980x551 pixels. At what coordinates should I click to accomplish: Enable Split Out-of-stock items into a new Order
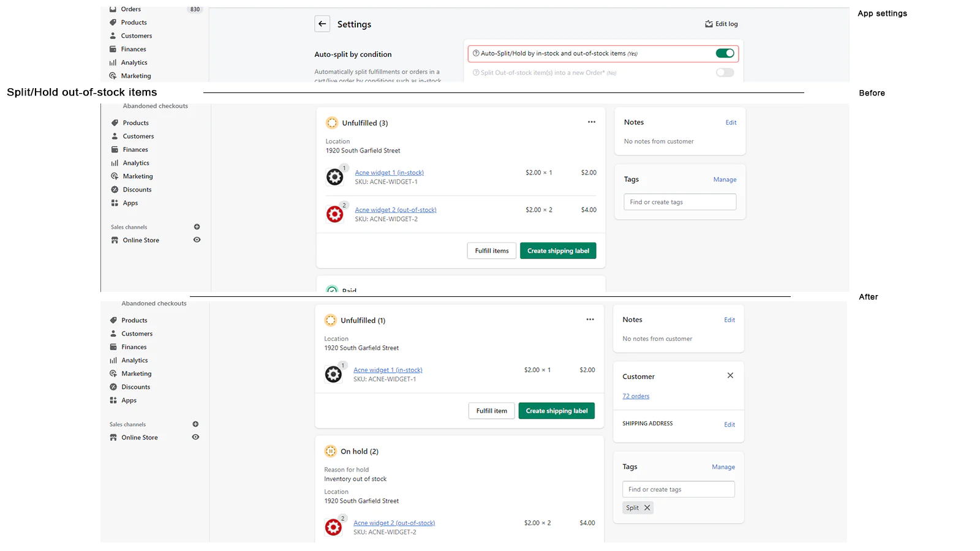725,72
